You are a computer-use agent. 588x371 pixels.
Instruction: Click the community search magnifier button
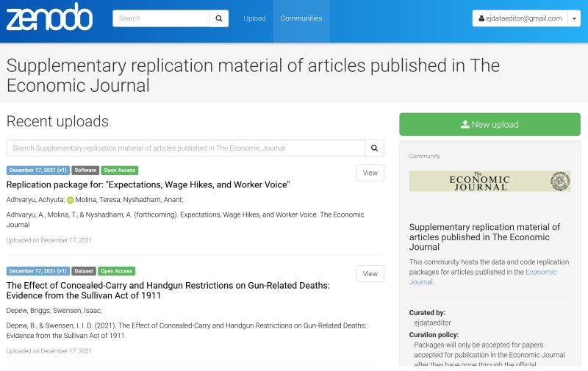[x=374, y=148]
